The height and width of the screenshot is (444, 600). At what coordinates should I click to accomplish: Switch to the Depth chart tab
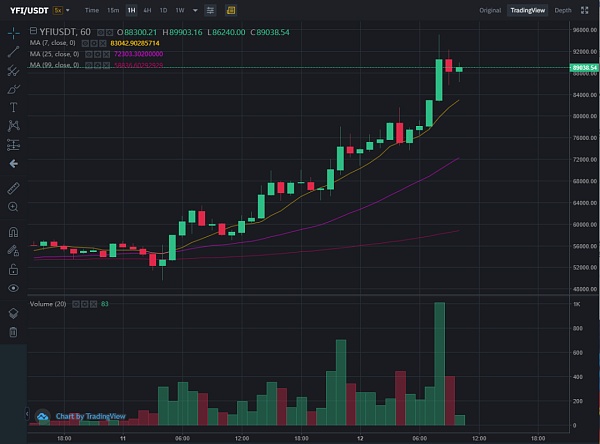[x=563, y=10]
